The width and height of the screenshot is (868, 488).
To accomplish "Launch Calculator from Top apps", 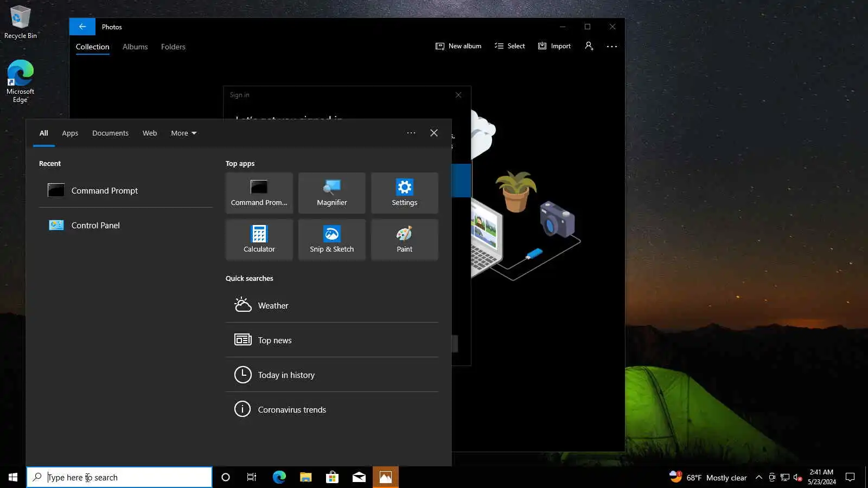I will [x=259, y=240].
